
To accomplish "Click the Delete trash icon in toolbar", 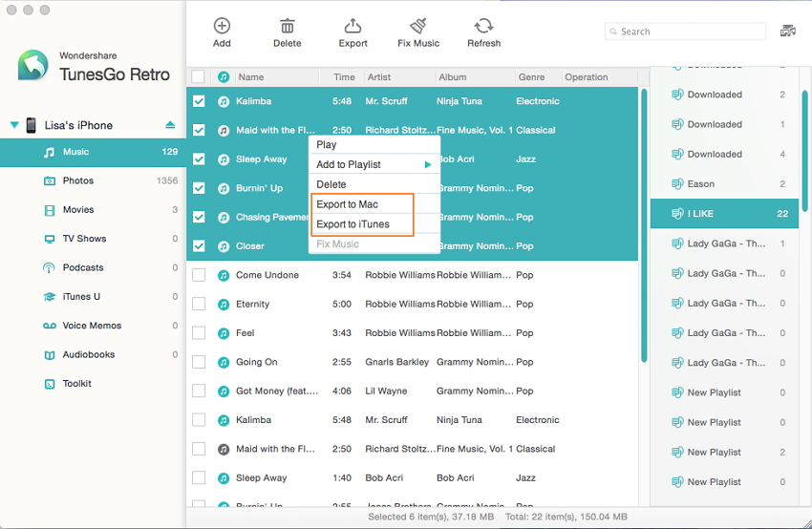I will click(x=287, y=27).
